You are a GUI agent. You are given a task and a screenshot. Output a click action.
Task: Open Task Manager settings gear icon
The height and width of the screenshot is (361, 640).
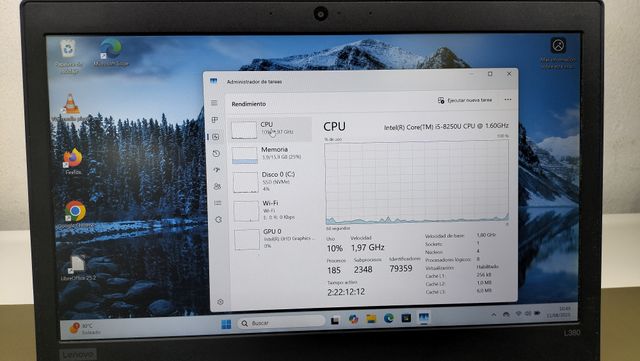tap(220, 302)
